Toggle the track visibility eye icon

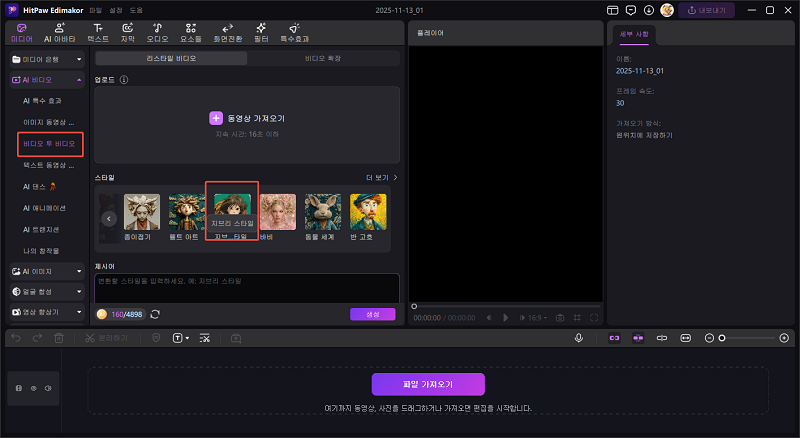pyautogui.click(x=34, y=388)
